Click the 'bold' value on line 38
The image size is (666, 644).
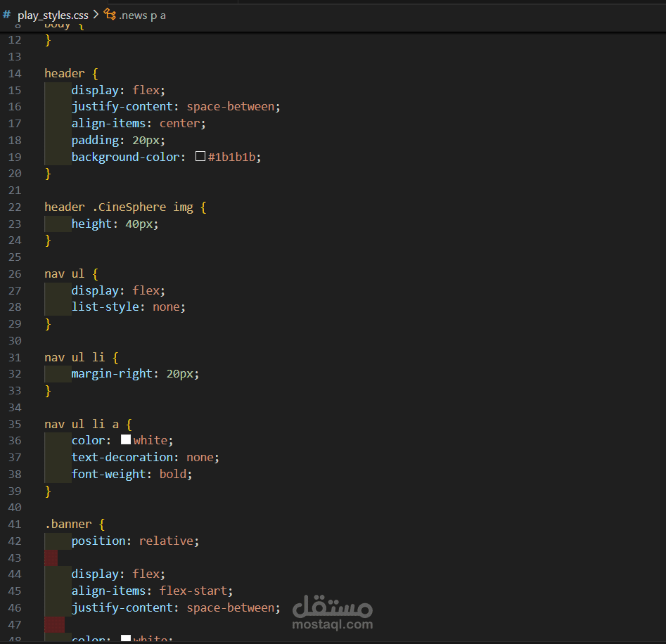173,474
